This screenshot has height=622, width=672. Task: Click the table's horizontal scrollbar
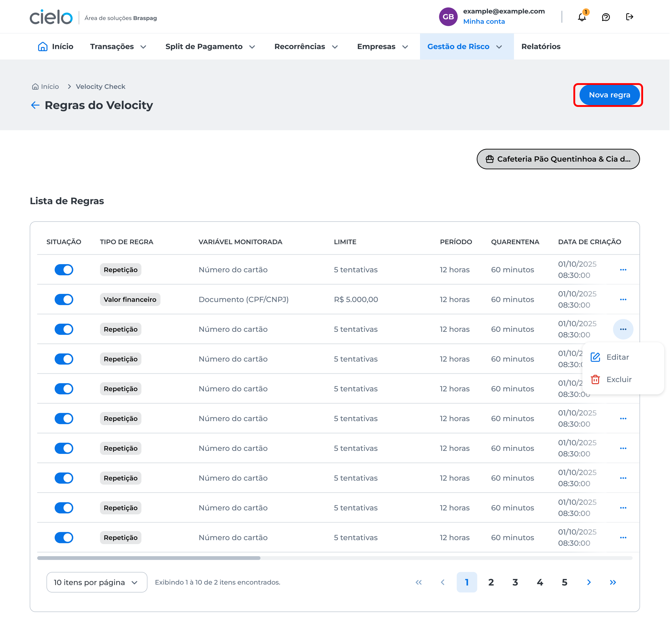point(149,558)
